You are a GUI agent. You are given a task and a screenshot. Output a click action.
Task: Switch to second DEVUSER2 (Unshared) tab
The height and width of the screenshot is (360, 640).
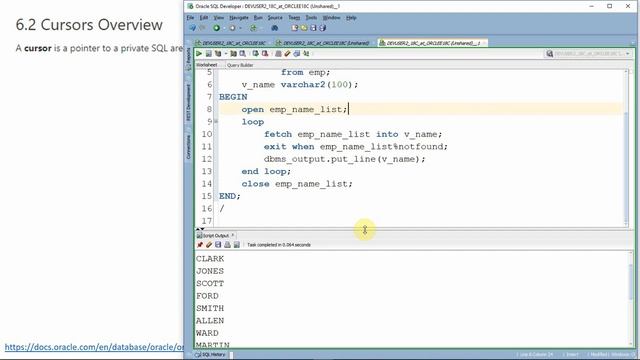click(x=322, y=43)
